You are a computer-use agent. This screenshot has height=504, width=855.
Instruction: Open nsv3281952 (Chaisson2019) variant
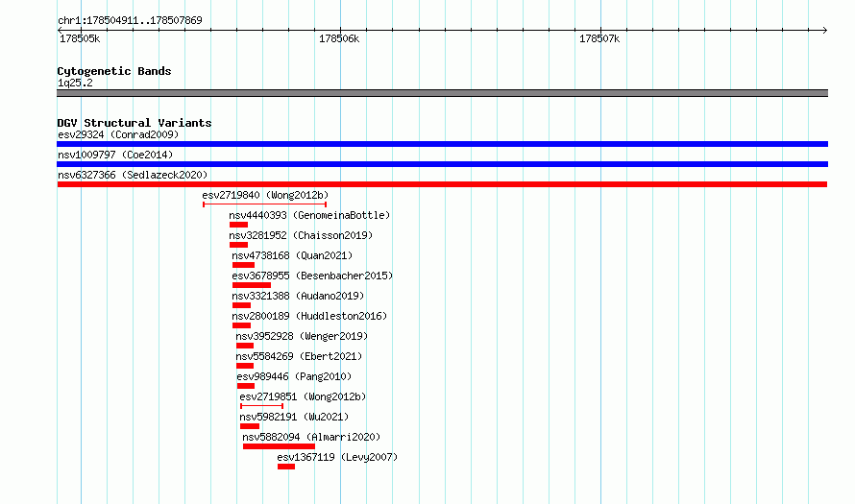pos(301,235)
